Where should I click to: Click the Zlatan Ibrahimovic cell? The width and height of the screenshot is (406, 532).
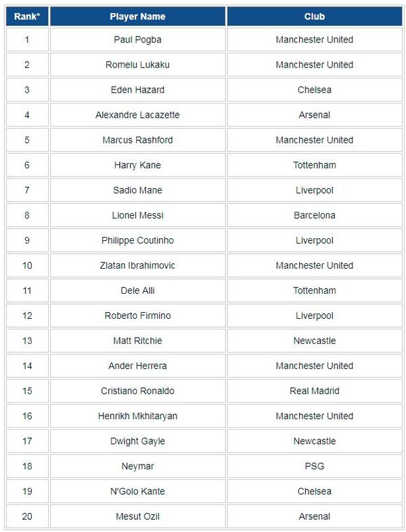point(138,265)
